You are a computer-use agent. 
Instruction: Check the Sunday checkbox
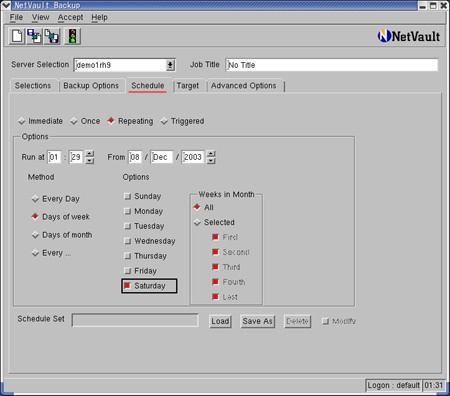click(x=128, y=196)
